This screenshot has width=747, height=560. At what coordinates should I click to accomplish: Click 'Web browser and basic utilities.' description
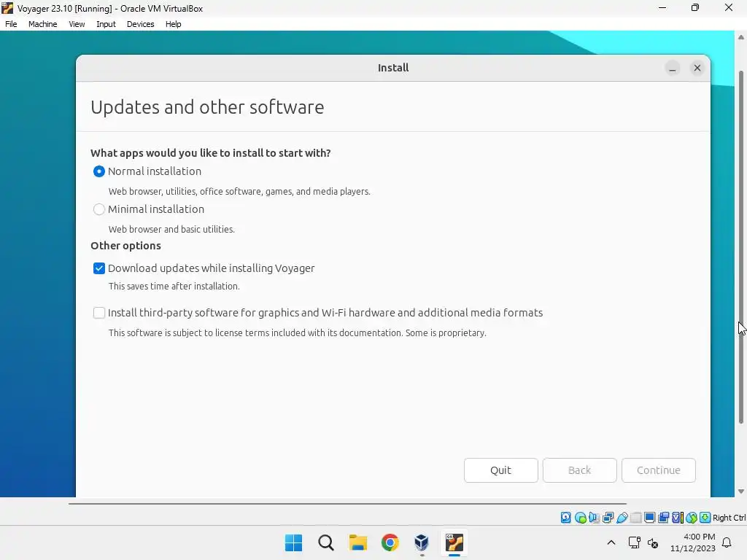pyautogui.click(x=171, y=230)
